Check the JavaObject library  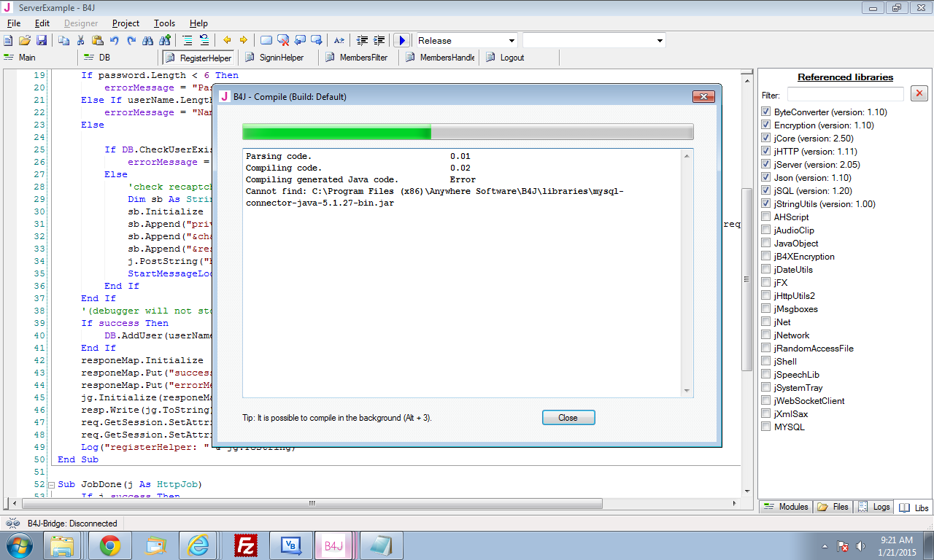pyautogui.click(x=765, y=244)
